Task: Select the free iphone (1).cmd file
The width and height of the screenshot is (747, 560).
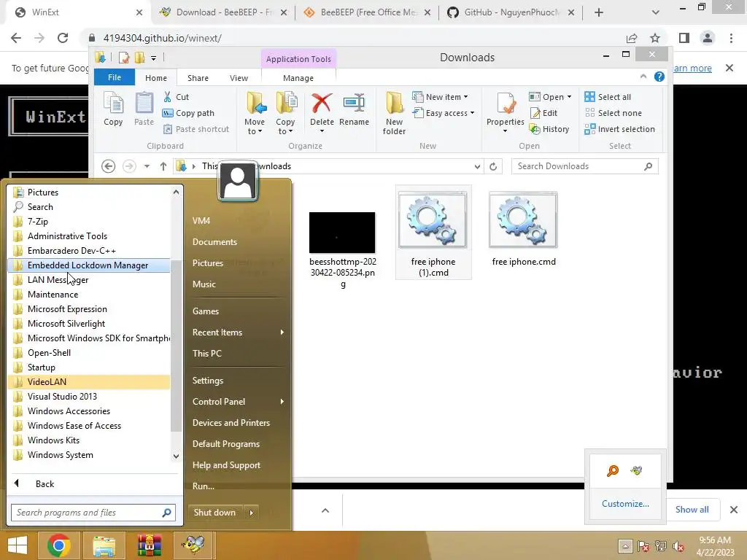Action: 433,233
